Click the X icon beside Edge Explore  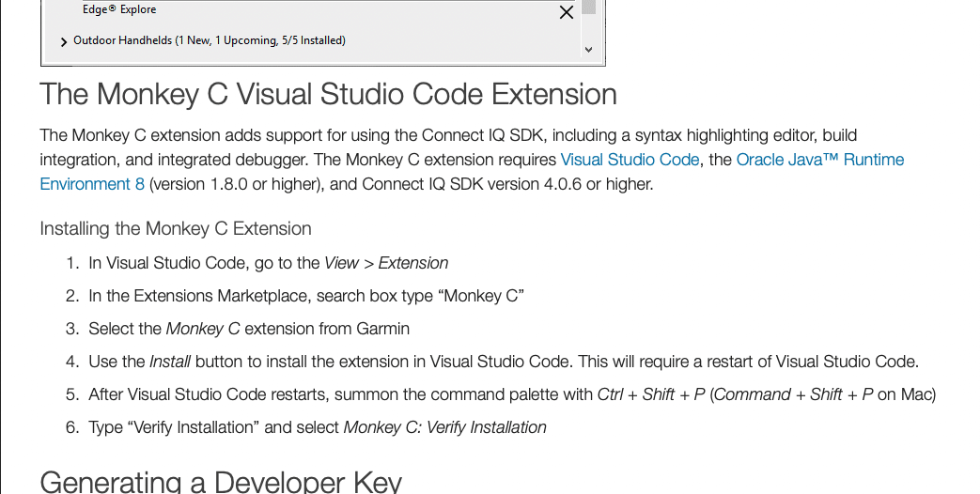(x=567, y=12)
